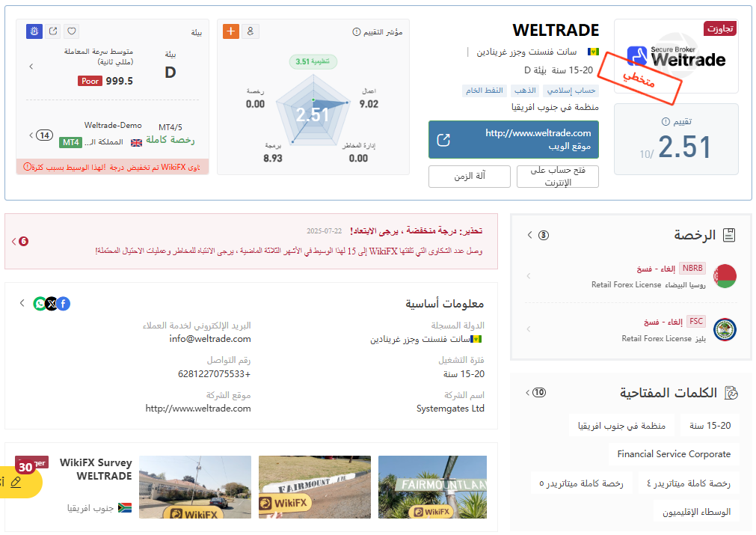The width and height of the screenshot is (756, 535).
Task: Click the النفط الخام tag
Action: pos(484,91)
